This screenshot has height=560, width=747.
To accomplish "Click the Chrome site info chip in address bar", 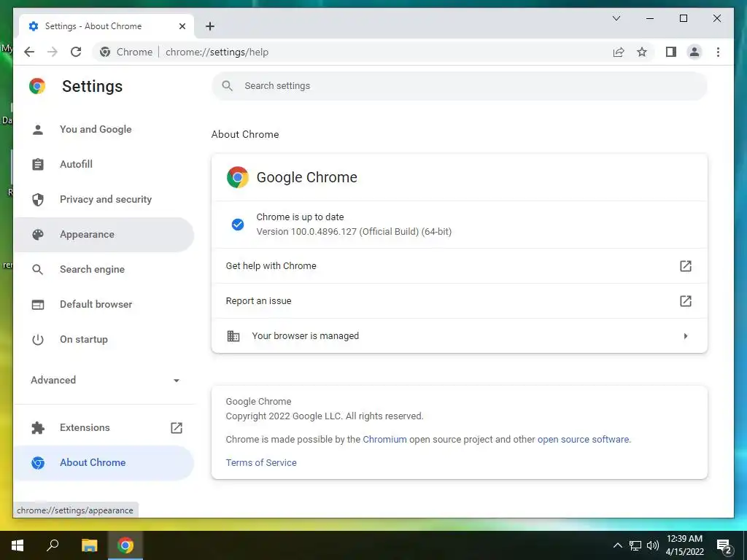I will (126, 52).
